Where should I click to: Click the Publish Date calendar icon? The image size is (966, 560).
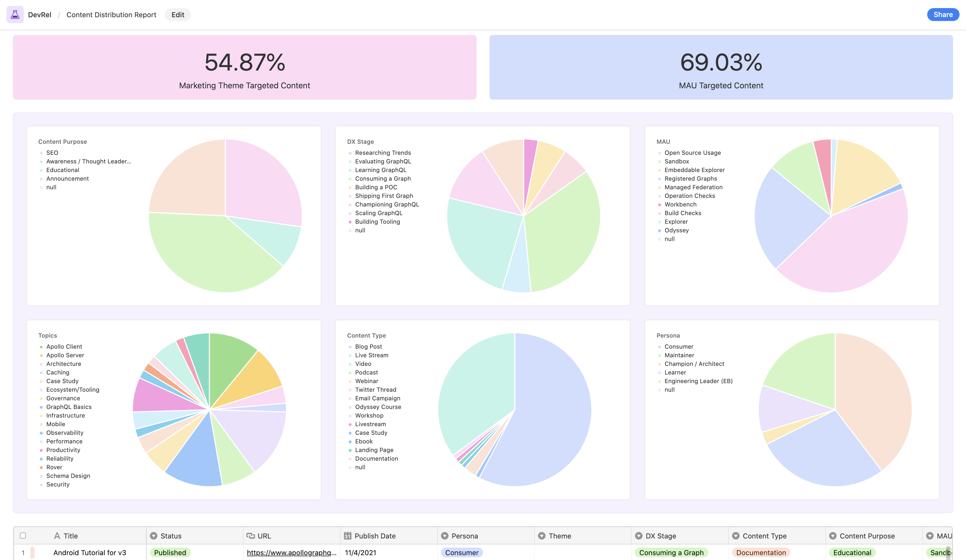click(x=347, y=536)
